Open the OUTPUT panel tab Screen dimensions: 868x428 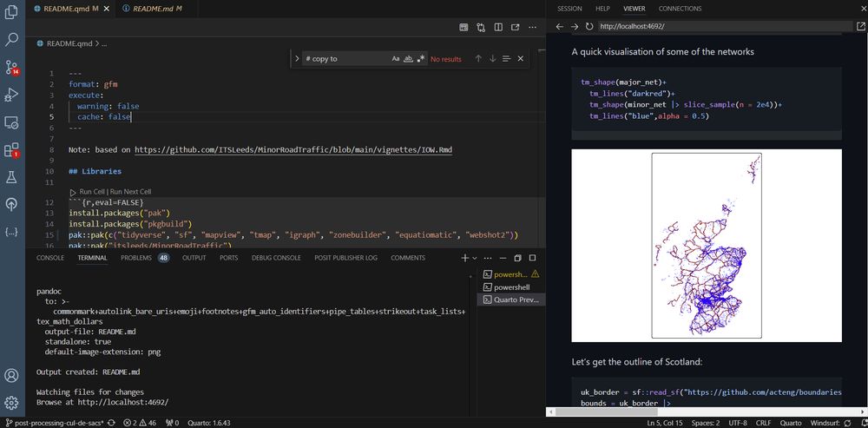[x=194, y=258]
